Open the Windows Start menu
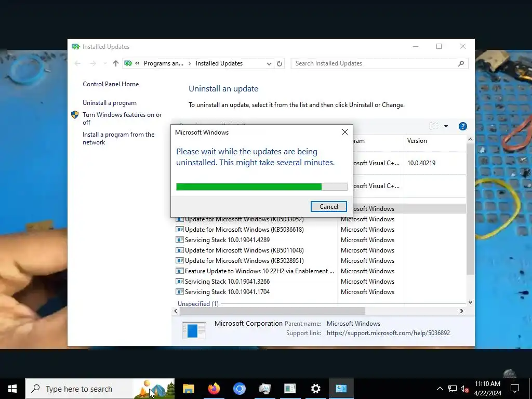Image resolution: width=532 pixels, height=399 pixels. tap(12, 389)
